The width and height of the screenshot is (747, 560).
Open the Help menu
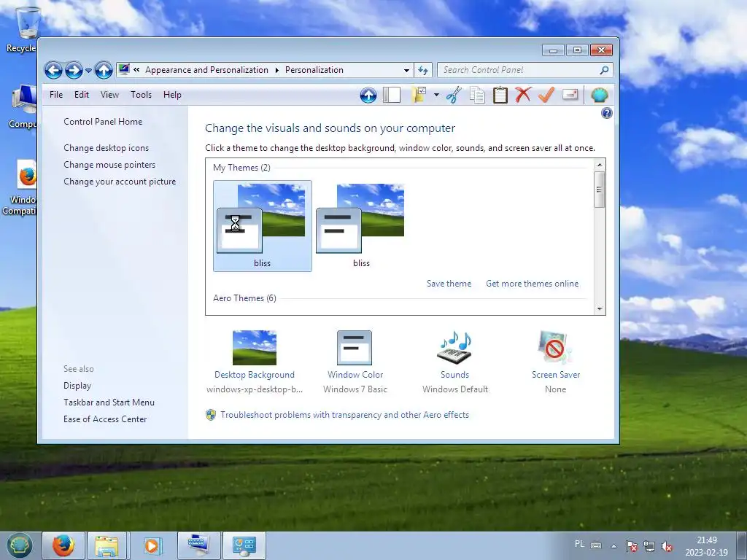(172, 95)
